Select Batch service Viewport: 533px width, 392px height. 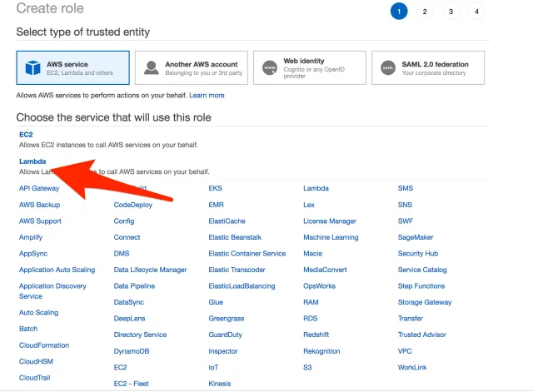coord(28,329)
